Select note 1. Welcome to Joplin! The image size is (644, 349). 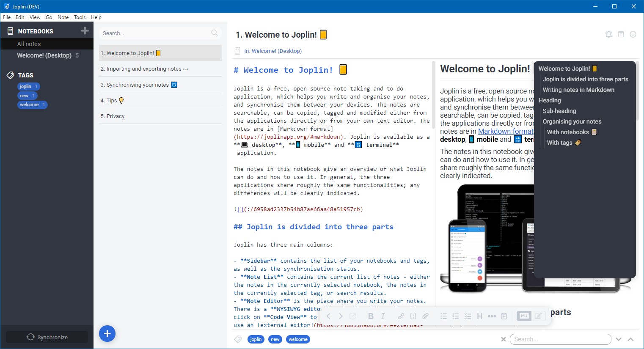(160, 53)
